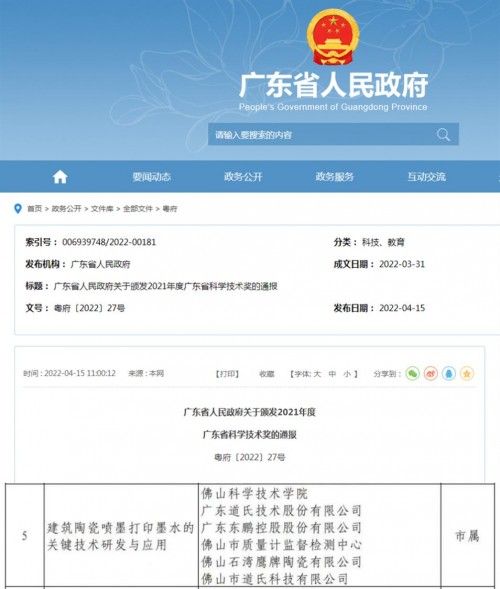Focus the search input field
This screenshot has height=589, width=500.
tap(321, 134)
